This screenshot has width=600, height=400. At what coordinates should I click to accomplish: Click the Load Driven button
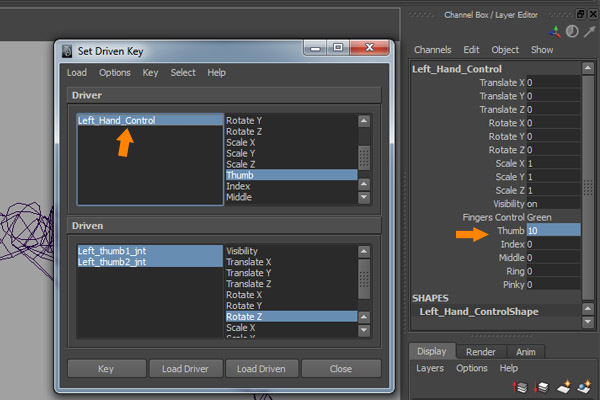click(x=261, y=368)
